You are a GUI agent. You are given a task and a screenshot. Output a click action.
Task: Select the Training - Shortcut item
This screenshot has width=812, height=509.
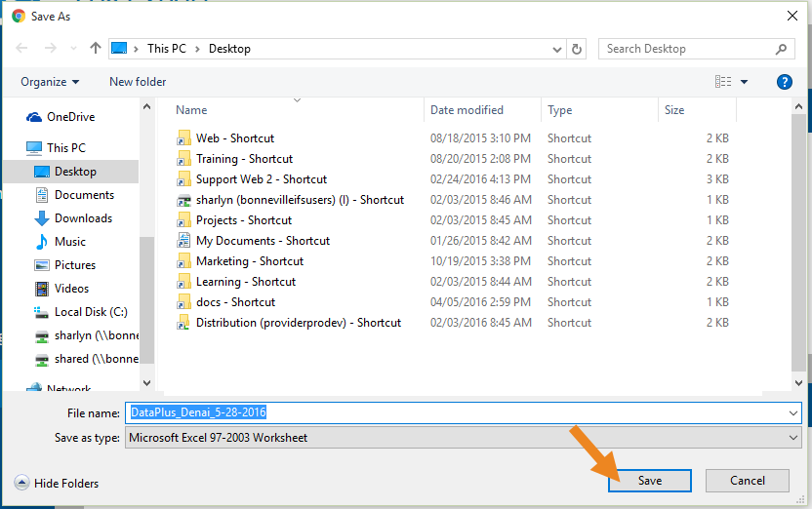click(x=244, y=159)
